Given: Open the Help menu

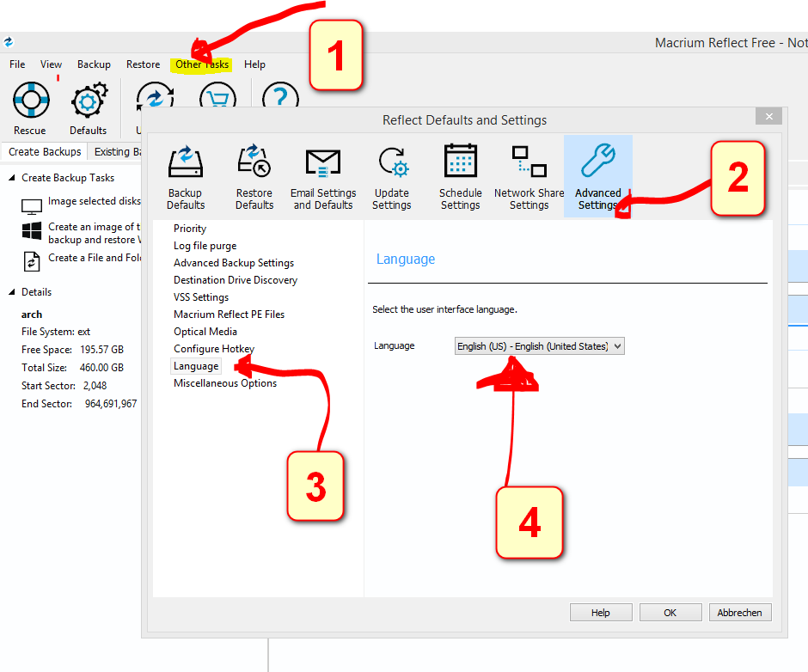Looking at the screenshot, I should tap(254, 64).
